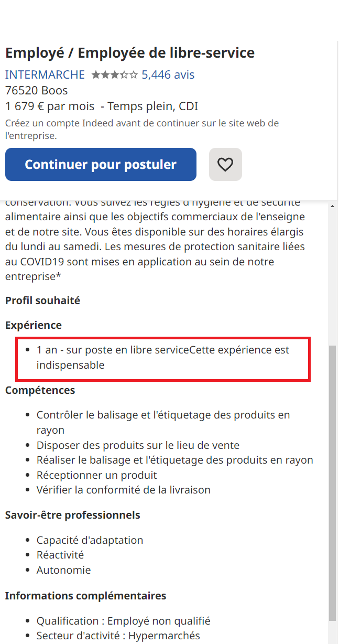This screenshot has width=339, height=644.
Task: Click the 1 679 € par mois salary
Action: 50,106
